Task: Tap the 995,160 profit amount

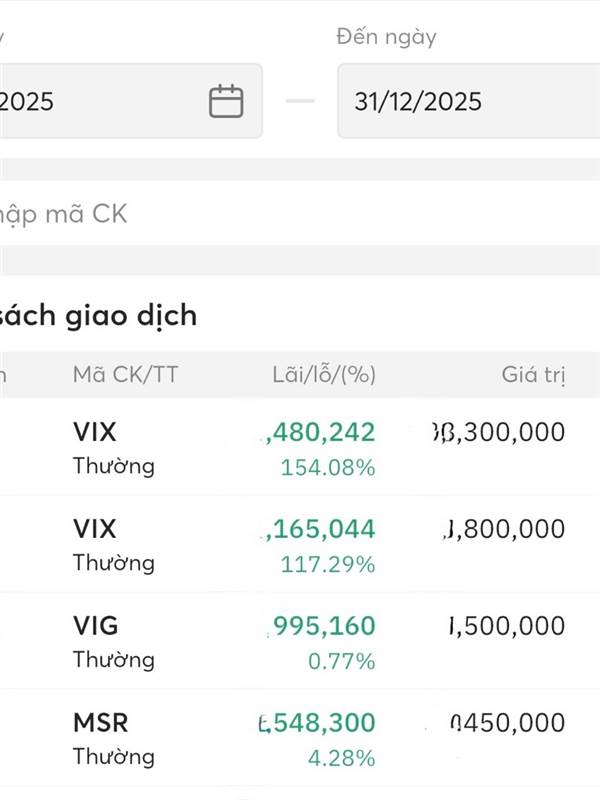Action: click(324, 626)
